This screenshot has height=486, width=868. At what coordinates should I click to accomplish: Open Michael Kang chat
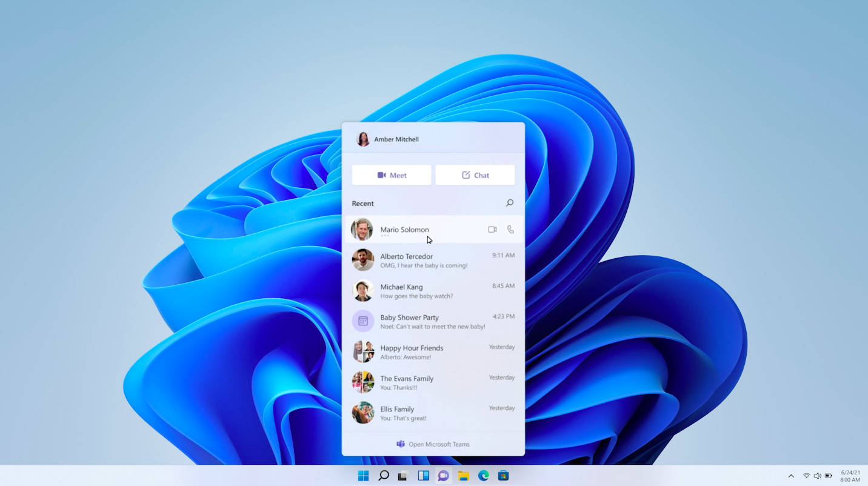pyautogui.click(x=433, y=291)
